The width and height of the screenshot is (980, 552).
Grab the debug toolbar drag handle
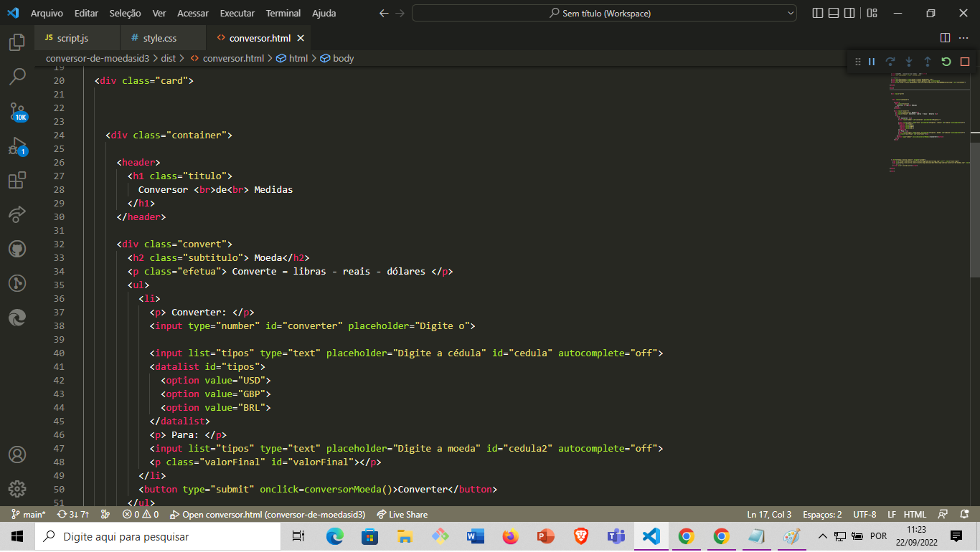pos(857,62)
